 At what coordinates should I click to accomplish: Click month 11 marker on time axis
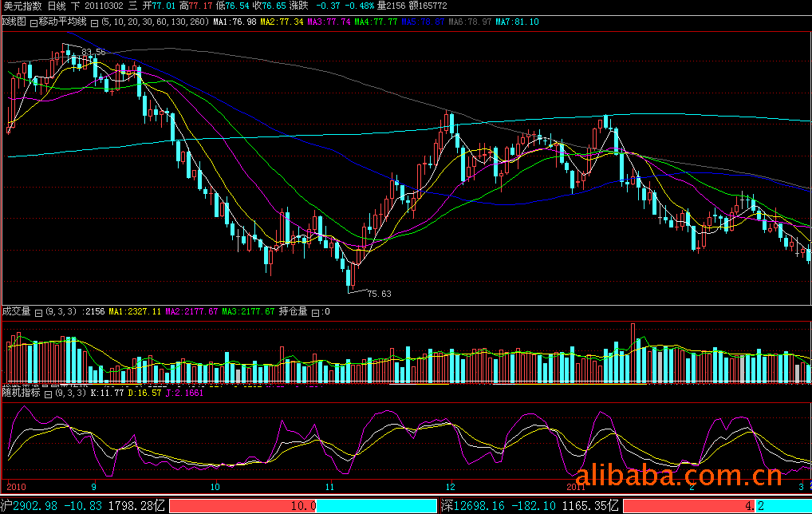coord(329,485)
